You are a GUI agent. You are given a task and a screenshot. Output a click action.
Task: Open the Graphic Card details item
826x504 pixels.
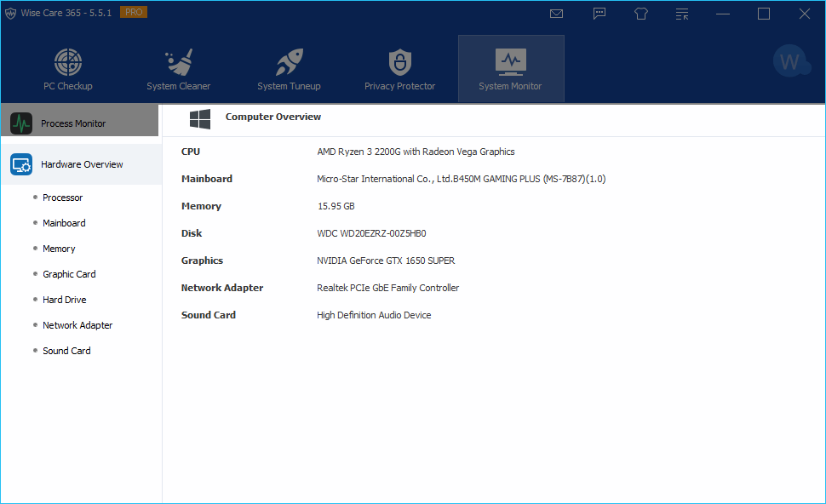click(x=69, y=274)
